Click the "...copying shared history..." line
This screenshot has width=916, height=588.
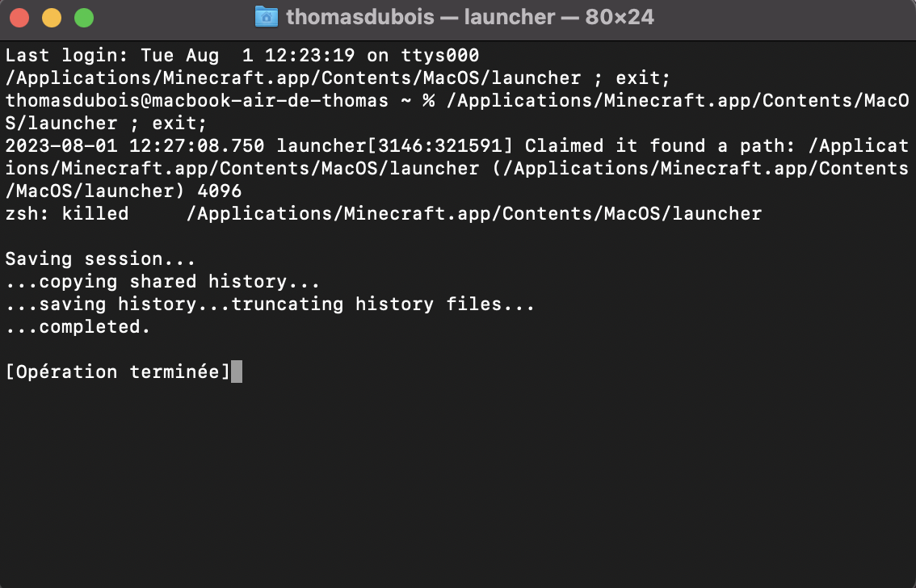click(163, 281)
